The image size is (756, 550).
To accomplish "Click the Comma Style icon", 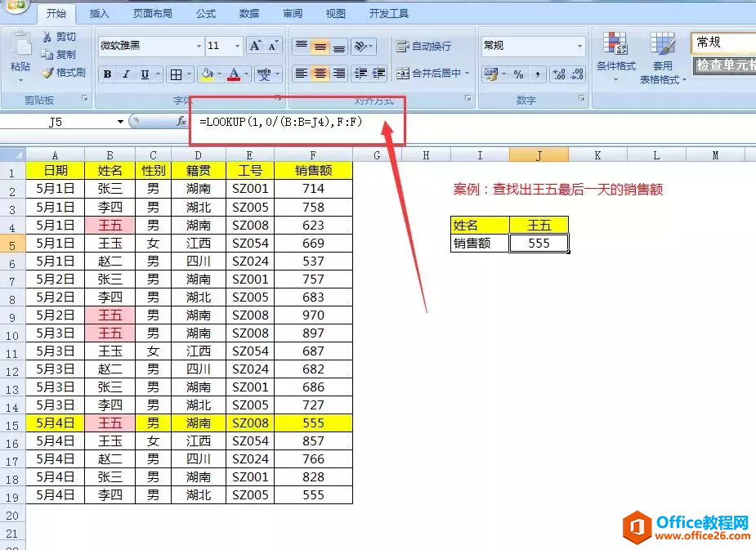I will (x=538, y=74).
